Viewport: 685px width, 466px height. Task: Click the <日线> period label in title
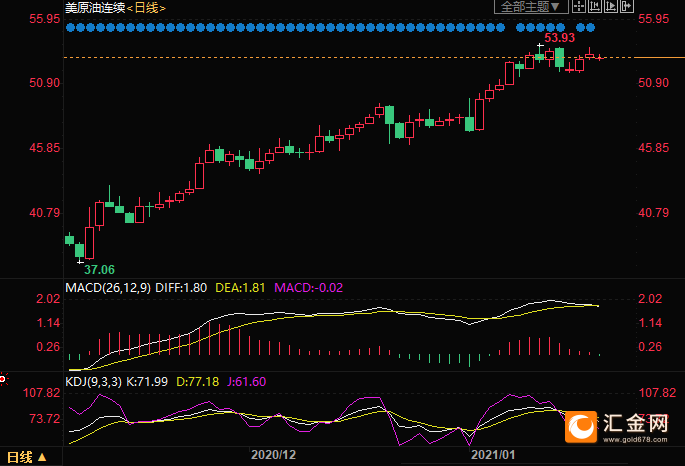coord(146,8)
